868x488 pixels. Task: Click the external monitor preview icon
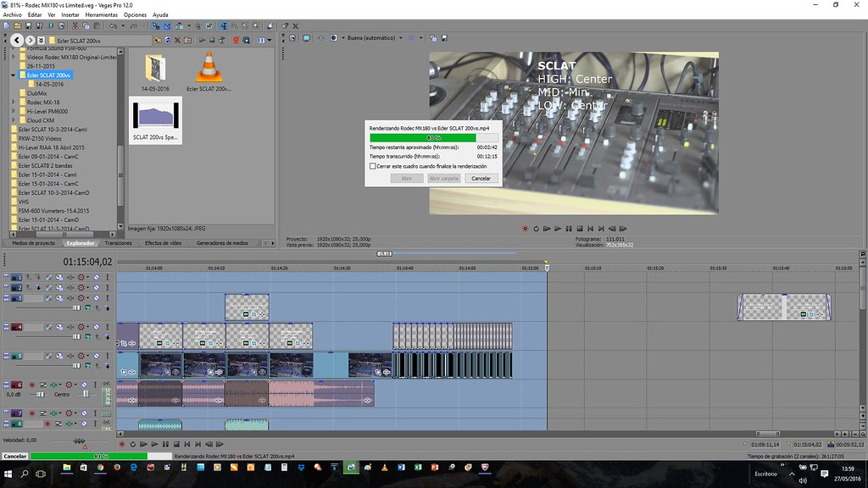[x=308, y=38]
